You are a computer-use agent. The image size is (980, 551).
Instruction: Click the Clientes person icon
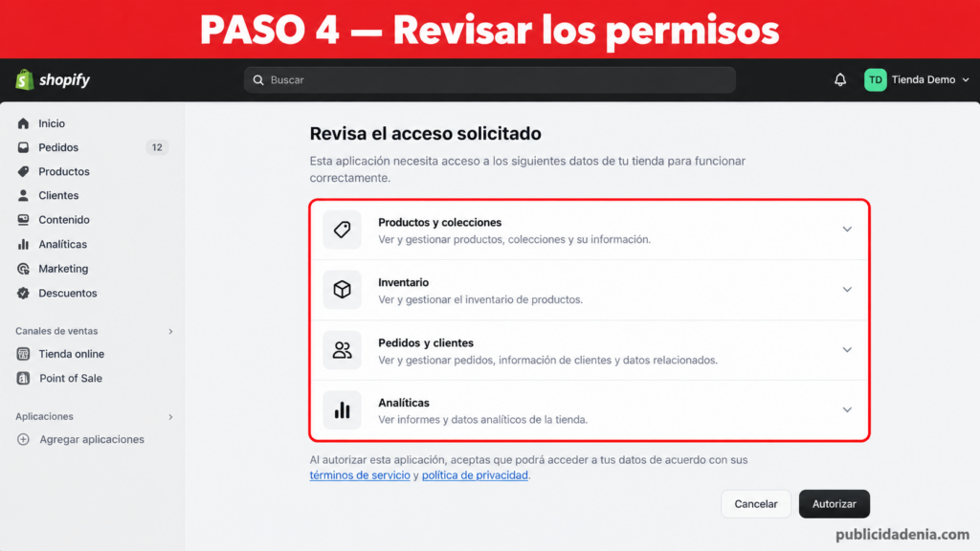pos(23,195)
